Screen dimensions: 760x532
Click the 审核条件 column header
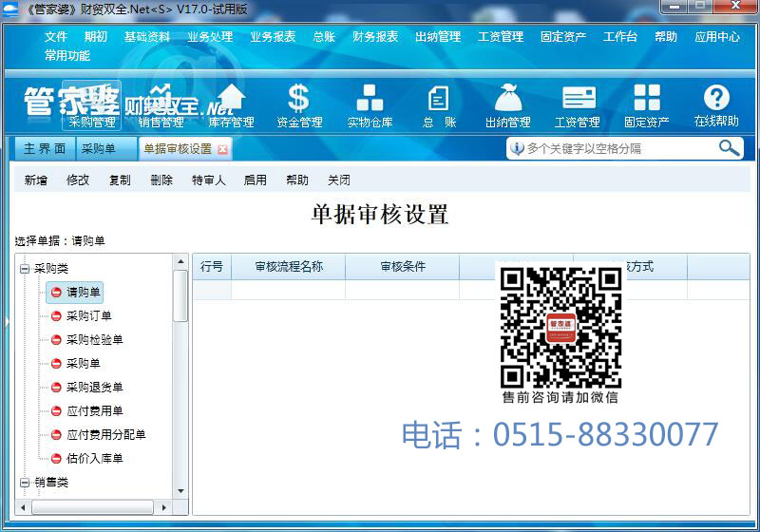click(x=402, y=267)
